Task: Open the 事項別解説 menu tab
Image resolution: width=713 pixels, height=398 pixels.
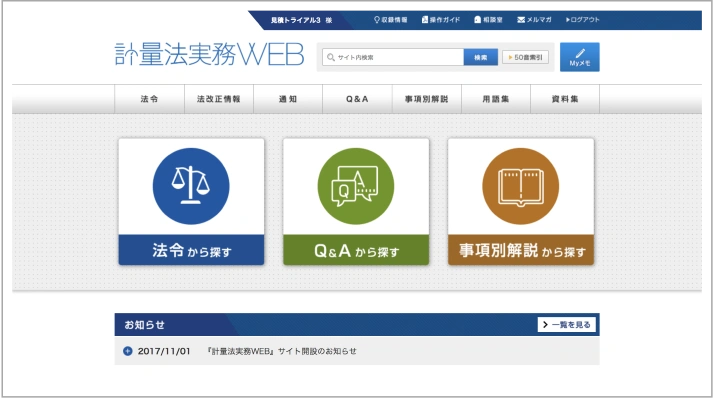Action: click(427, 99)
